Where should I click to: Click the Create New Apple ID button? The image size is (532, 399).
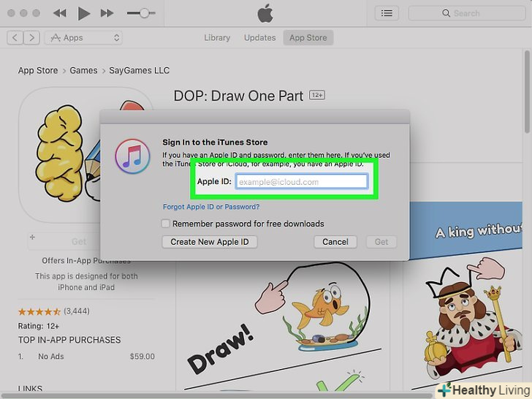[x=209, y=242]
